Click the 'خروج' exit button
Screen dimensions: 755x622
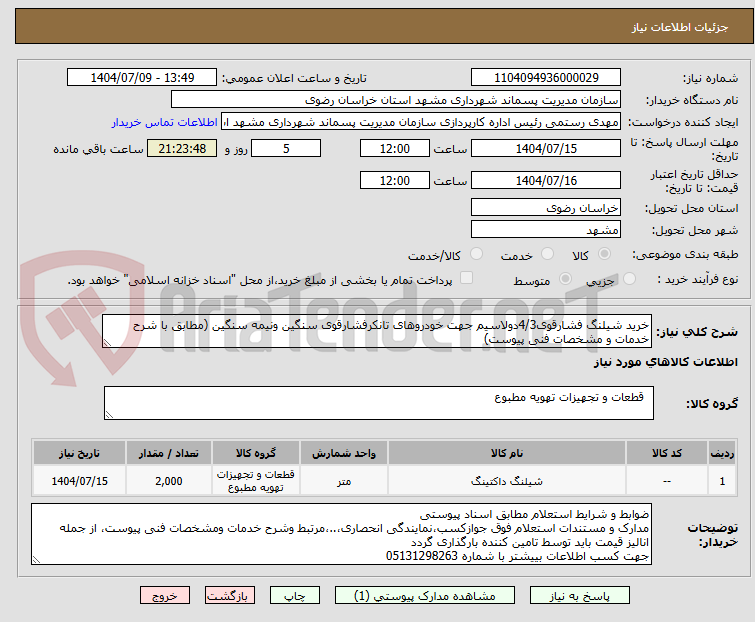coord(165,596)
